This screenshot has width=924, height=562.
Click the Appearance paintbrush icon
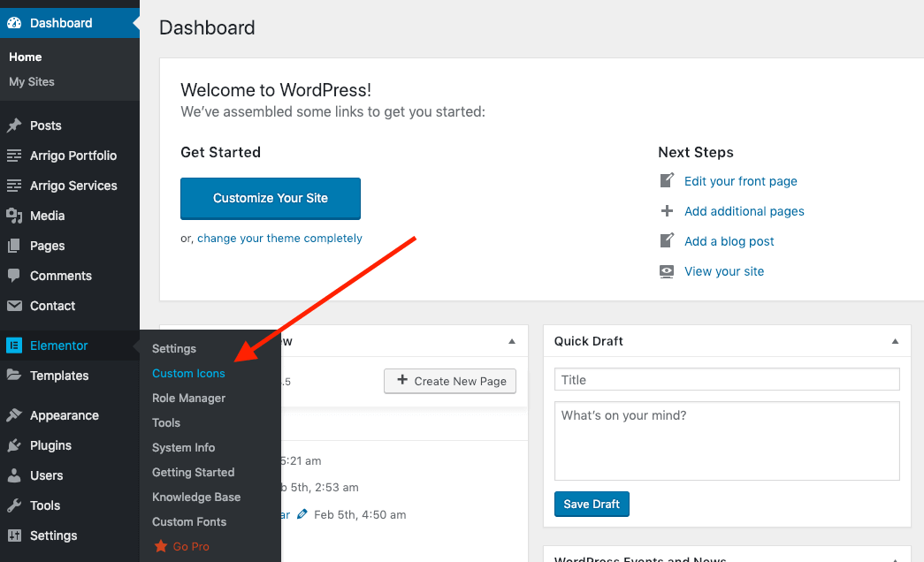[x=14, y=415]
